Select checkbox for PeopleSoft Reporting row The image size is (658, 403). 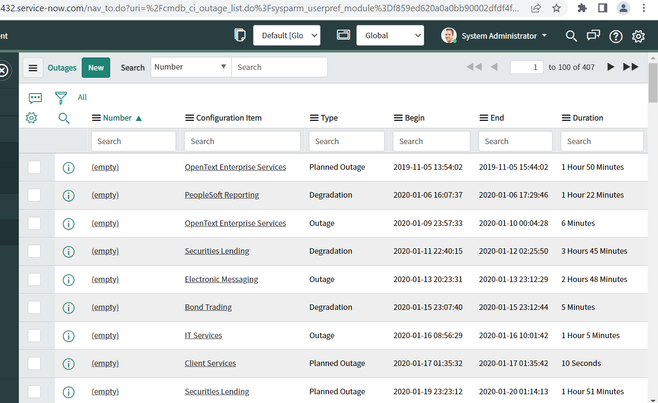coord(34,195)
